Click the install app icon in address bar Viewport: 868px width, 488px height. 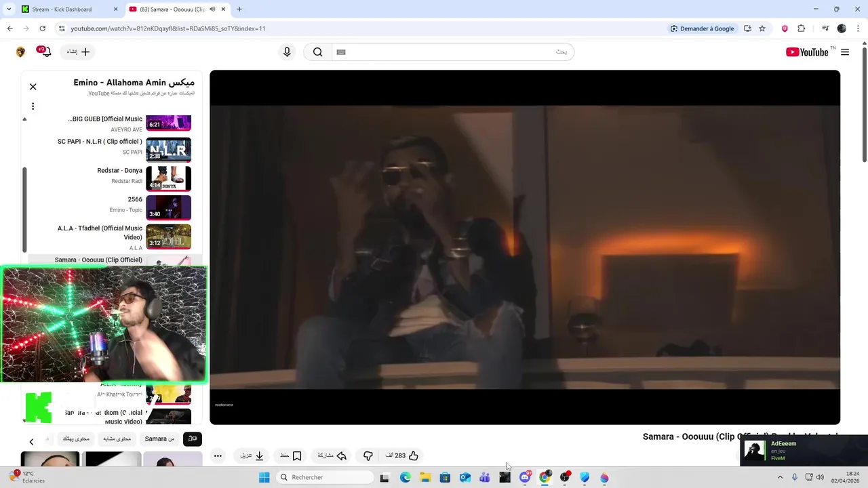pyautogui.click(x=747, y=28)
